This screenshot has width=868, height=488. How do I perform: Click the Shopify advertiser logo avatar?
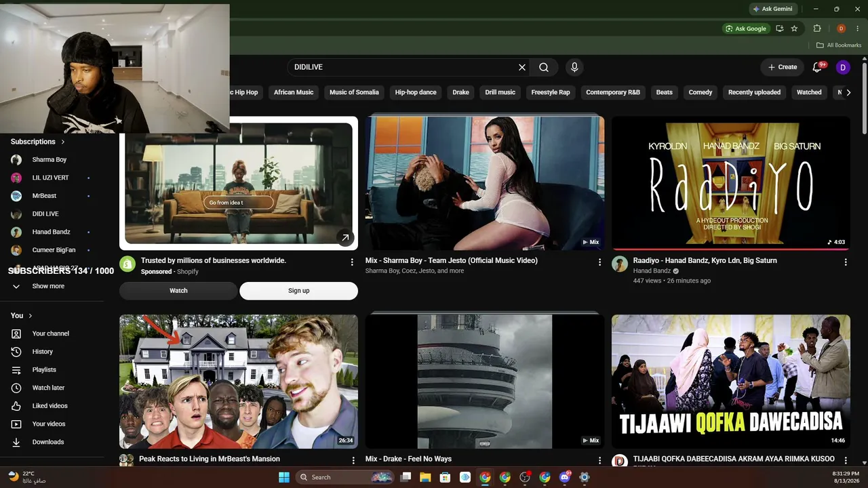point(127,264)
